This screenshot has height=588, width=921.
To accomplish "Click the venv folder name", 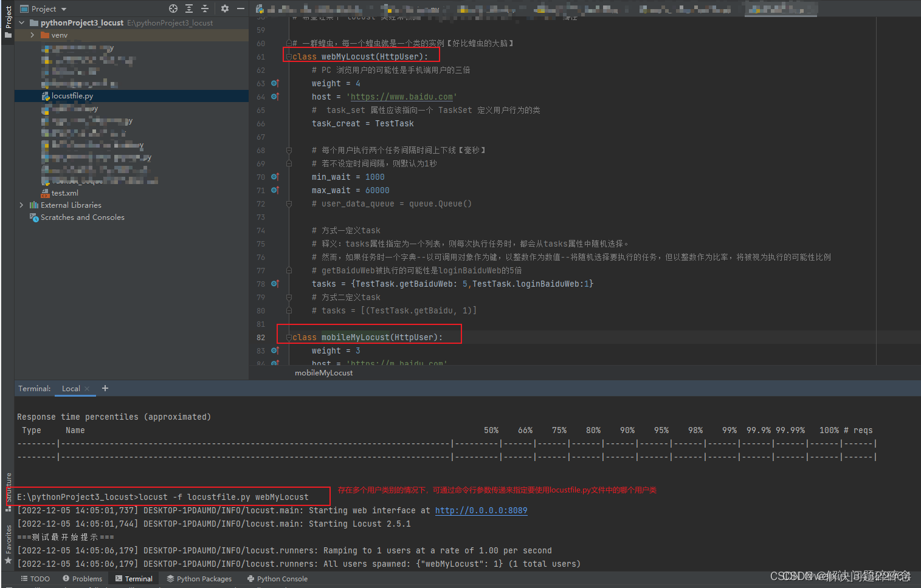I will pos(59,35).
